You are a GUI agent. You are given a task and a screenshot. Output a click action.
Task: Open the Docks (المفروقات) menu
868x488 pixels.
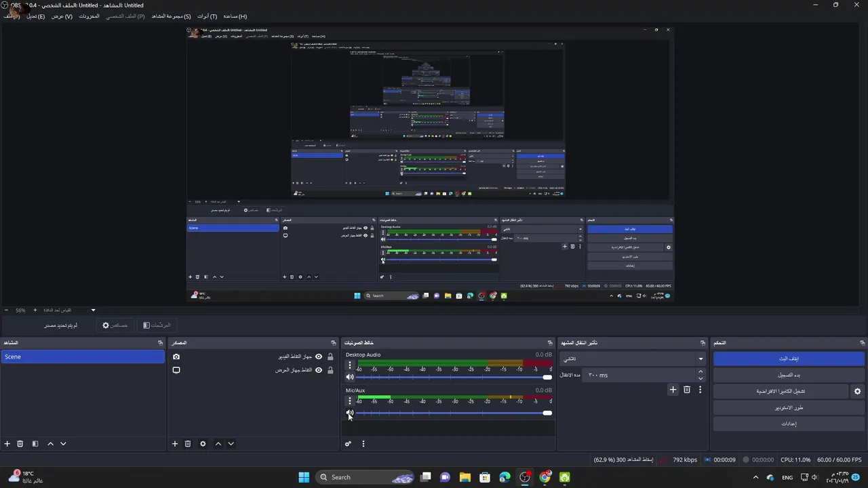pos(89,16)
